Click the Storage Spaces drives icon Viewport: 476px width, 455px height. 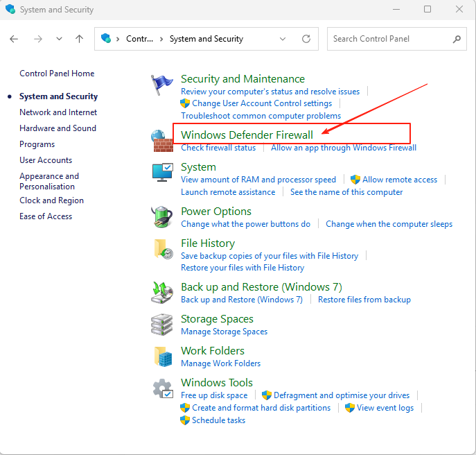pos(162,325)
